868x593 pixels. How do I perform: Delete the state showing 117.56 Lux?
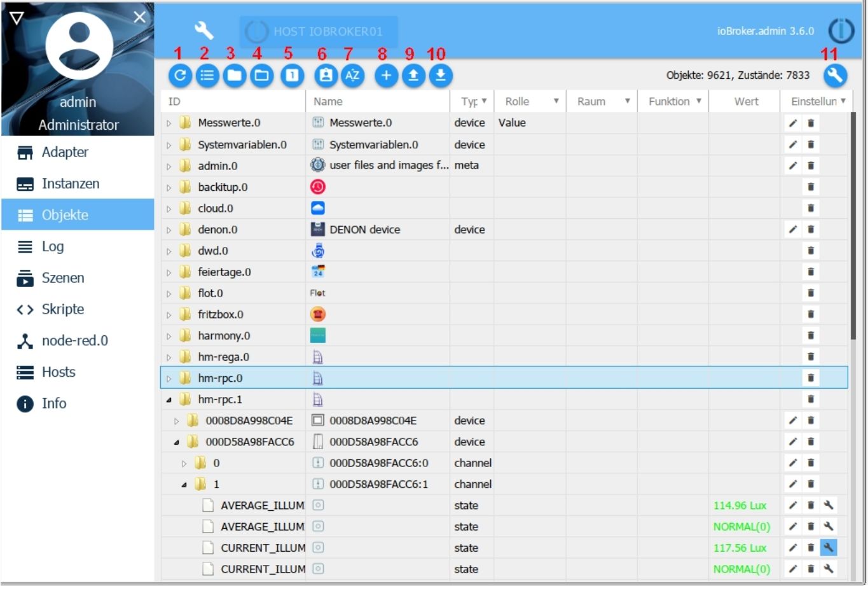(811, 548)
